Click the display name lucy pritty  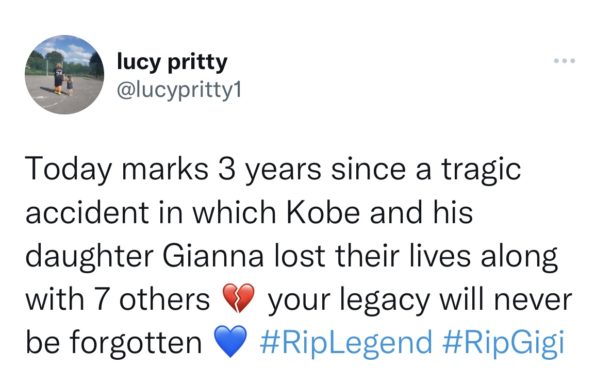coord(172,62)
